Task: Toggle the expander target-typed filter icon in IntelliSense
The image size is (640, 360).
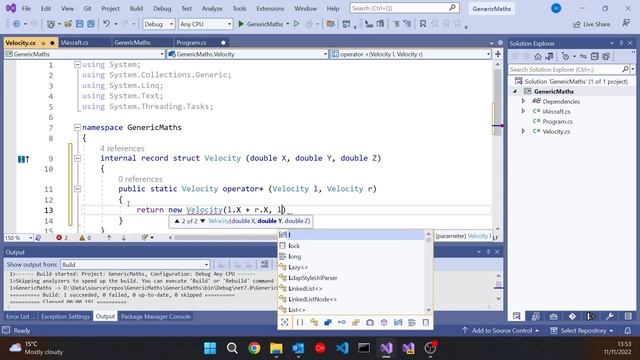Action: point(285,322)
